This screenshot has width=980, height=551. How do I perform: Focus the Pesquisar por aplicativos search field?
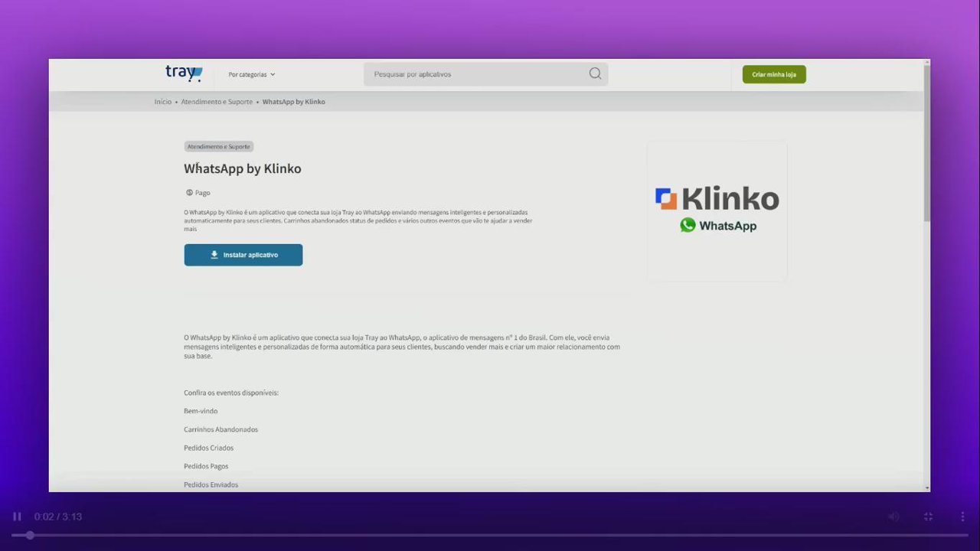[x=485, y=74]
